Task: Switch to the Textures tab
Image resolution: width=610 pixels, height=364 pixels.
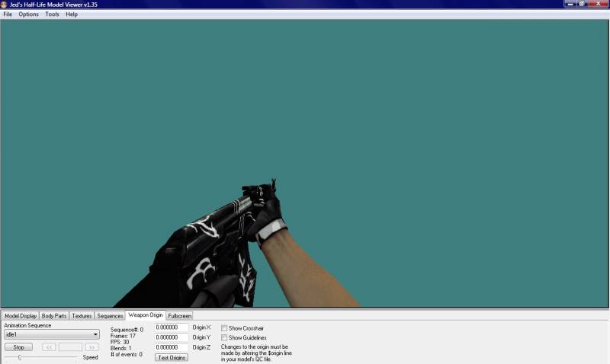Action: pyautogui.click(x=82, y=316)
